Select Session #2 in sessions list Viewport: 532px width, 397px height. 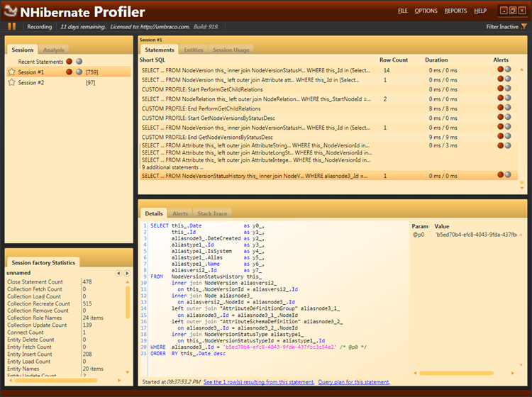(69, 82)
